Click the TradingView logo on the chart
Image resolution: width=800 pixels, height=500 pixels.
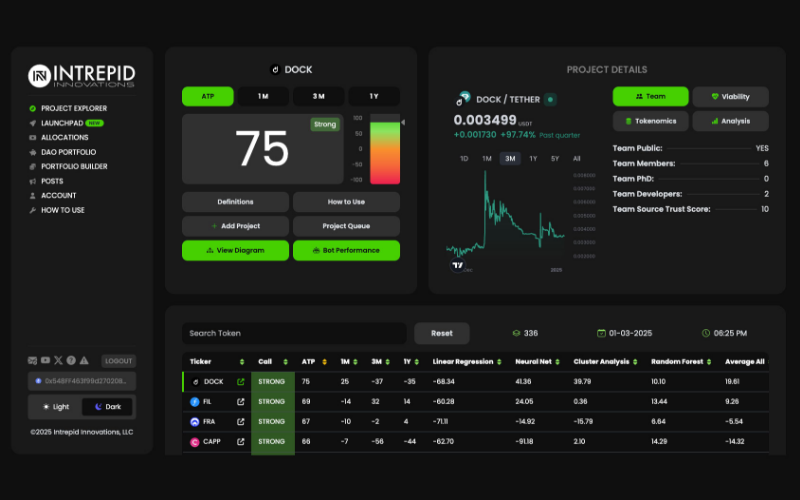[458, 265]
